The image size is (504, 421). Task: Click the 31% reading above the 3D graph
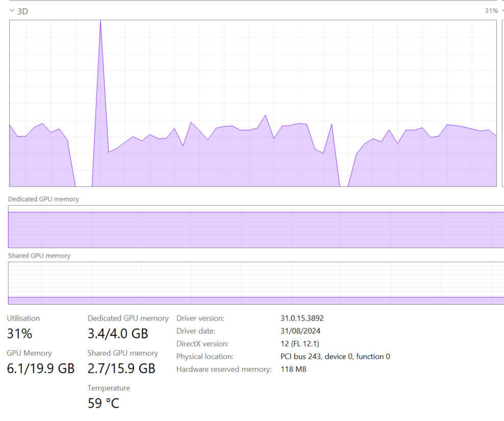point(491,11)
